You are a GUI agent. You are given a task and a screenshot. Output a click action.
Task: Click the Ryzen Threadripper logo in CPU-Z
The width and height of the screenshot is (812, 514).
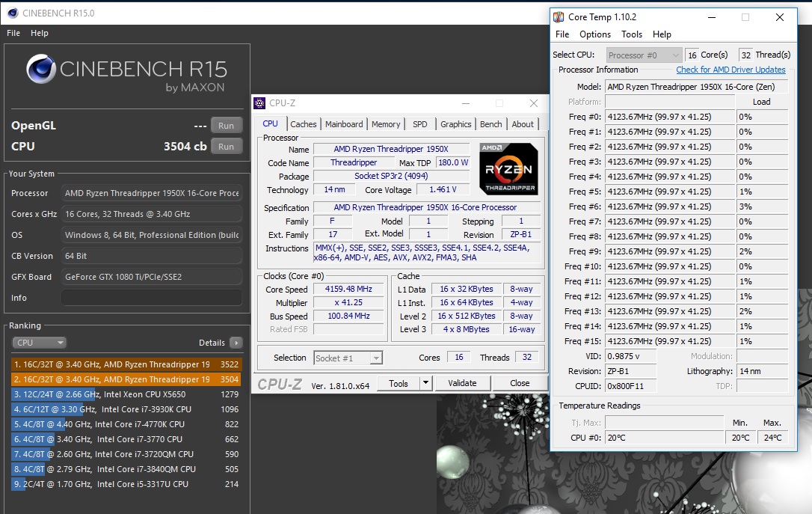click(x=508, y=168)
